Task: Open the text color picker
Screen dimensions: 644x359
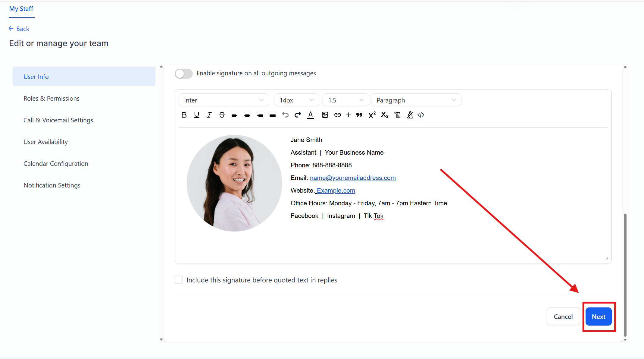Action: pyautogui.click(x=310, y=115)
